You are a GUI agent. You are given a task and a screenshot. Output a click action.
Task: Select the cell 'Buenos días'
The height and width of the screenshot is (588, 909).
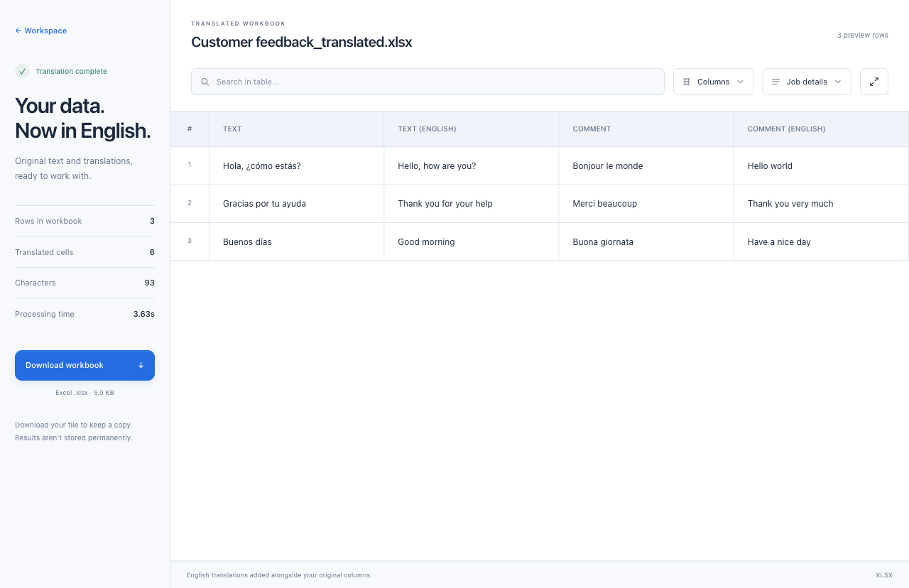click(x=296, y=241)
